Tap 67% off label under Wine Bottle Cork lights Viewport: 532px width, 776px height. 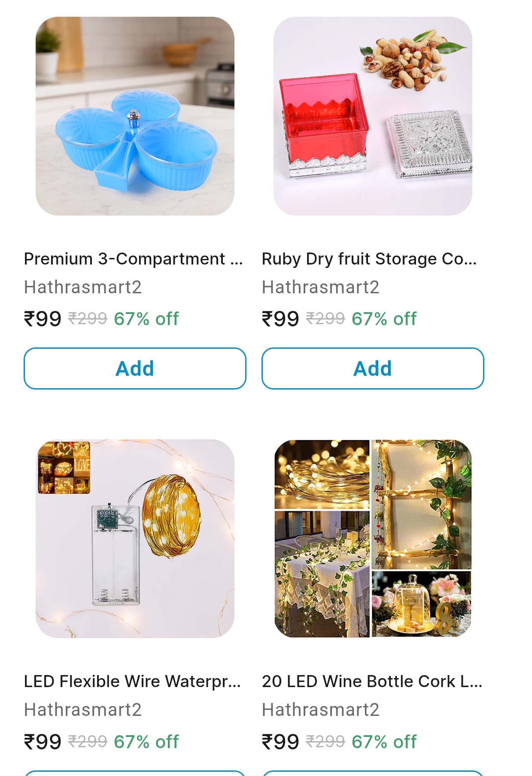coord(384,742)
